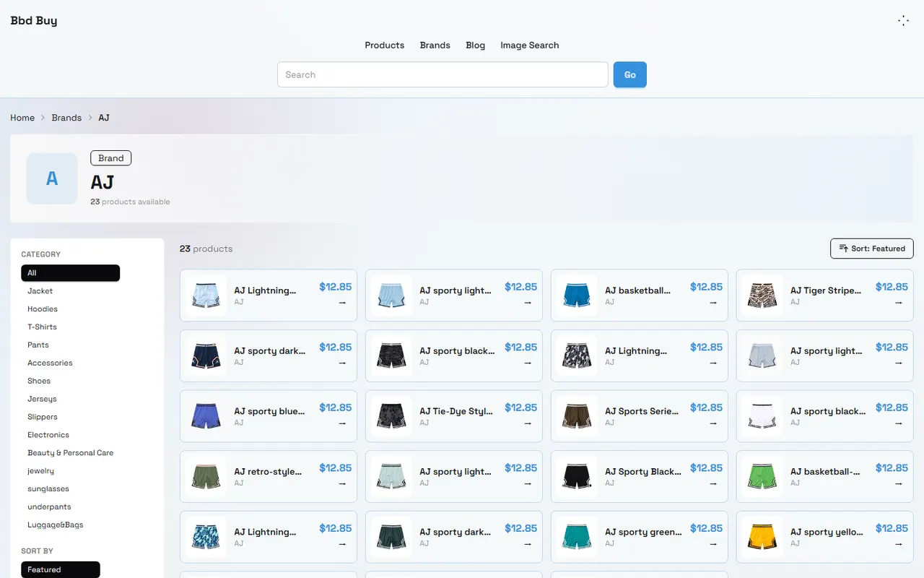Select Featured under Sort By sidebar
Image resolution: width=924 pixels, height=578 pixels.
click(x=61, y=570)
